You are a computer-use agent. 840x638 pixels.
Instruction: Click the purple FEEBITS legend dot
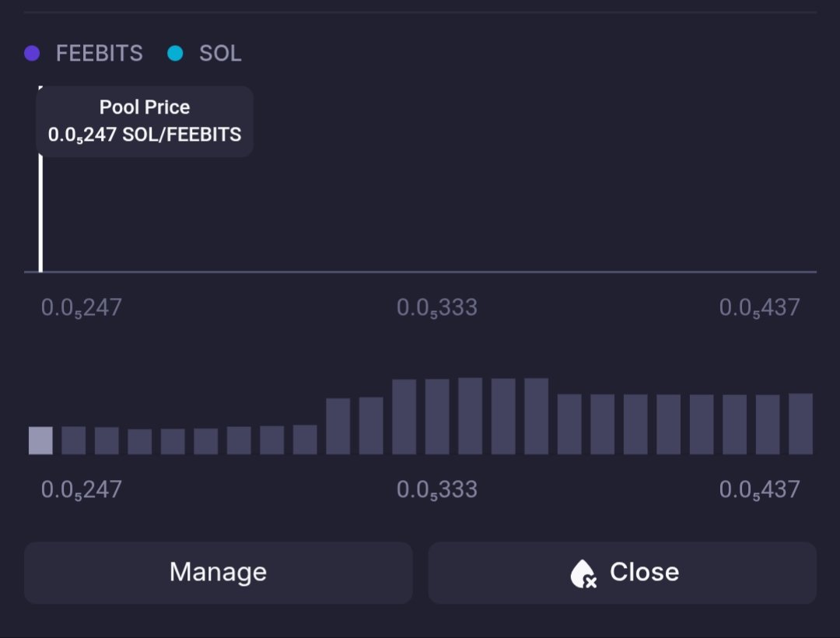32,53
